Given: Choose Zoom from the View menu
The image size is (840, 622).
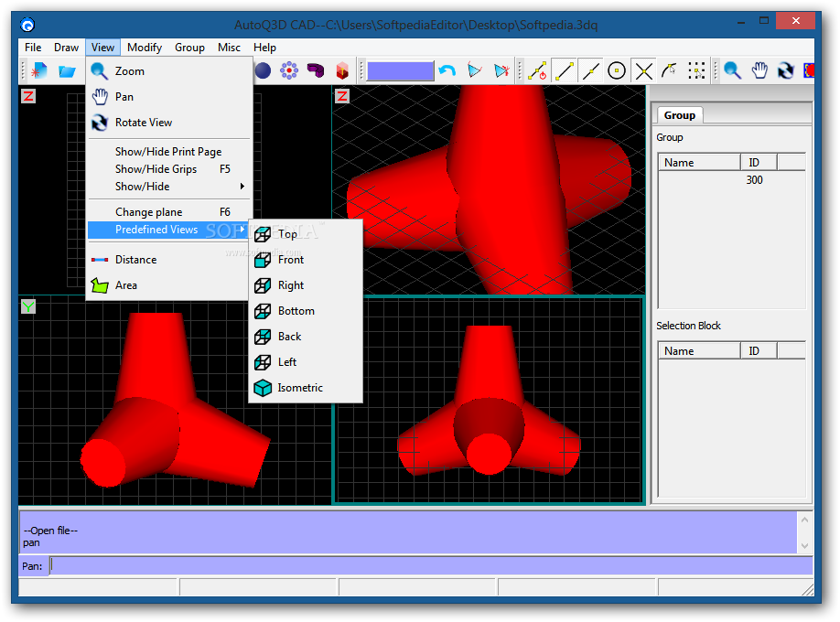Looking at the screenshot, I should (x=168, y=70).
